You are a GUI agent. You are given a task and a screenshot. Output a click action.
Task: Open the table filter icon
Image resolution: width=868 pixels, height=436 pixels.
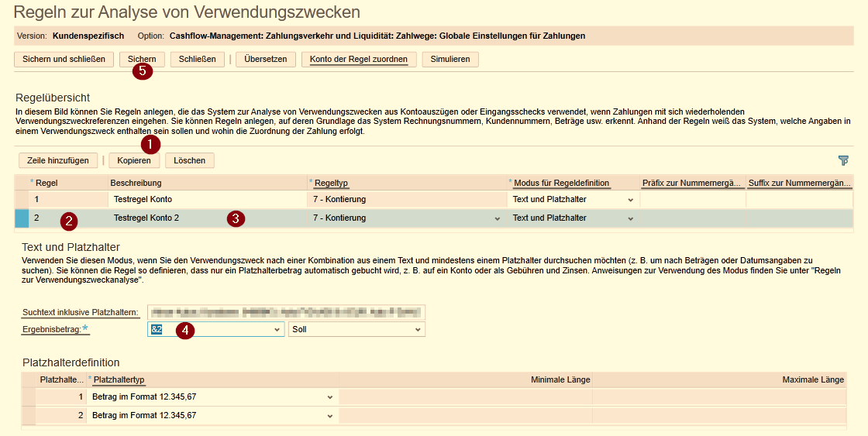click(x=843, y=160)
